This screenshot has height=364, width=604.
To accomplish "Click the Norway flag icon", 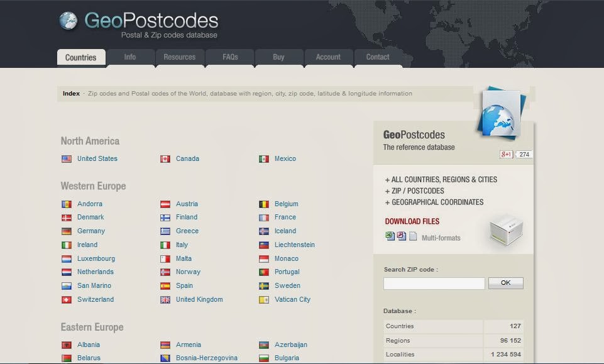I will [165, 272].
